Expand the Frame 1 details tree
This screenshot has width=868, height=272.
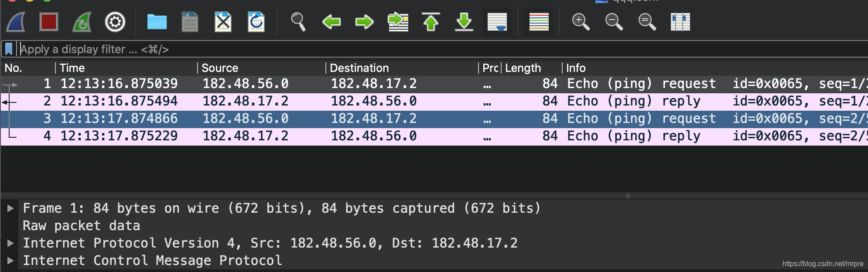(10, 208)
